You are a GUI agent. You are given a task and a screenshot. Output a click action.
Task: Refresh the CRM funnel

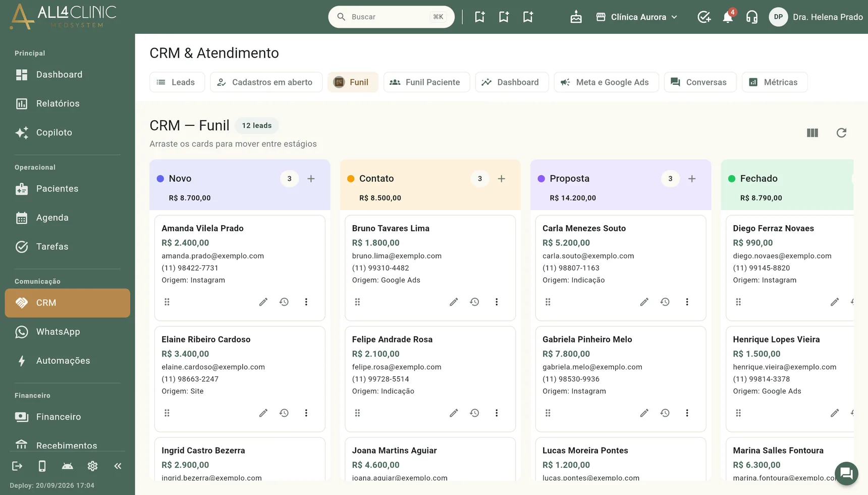[x=841, y=133]
